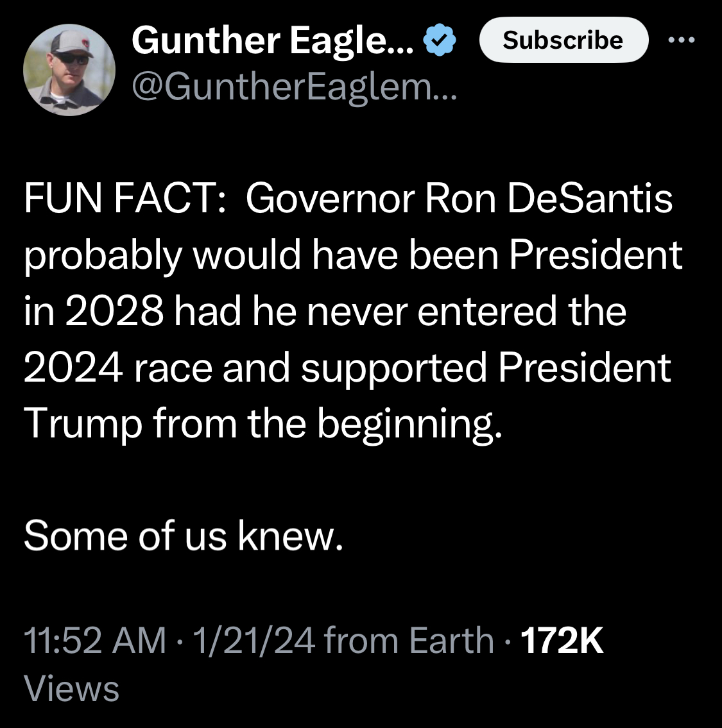Click 'Trump from the beginning.' text
The width and height of the screenshot is (722, 728).
262,423
